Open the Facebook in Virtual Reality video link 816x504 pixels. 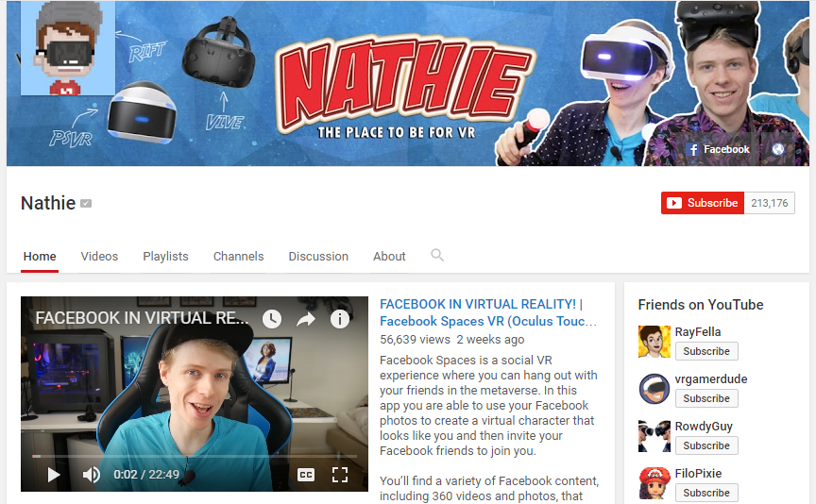coord(488,312)
